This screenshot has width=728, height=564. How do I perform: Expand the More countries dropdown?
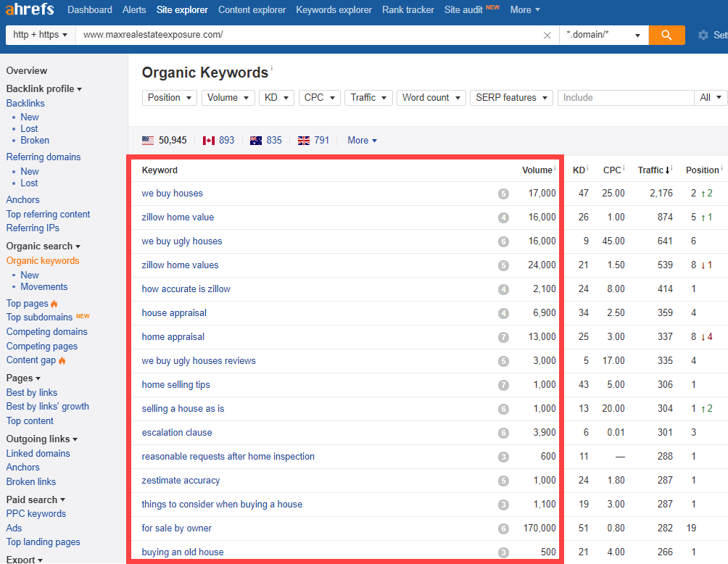click(362, 140)
